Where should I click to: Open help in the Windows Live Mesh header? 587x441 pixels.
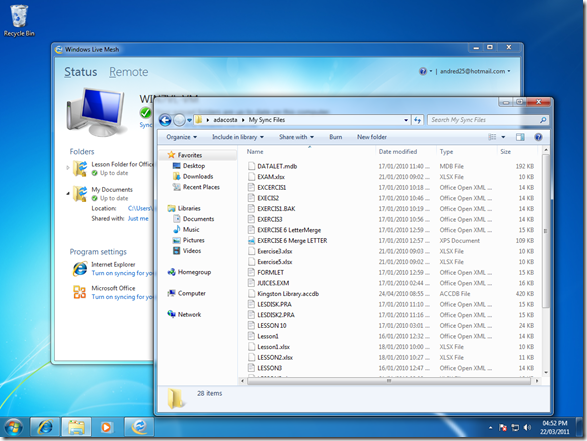[423, 71]
